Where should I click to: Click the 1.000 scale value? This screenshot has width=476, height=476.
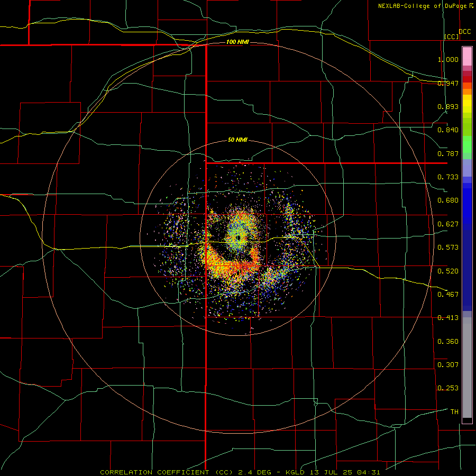[448, 59]
